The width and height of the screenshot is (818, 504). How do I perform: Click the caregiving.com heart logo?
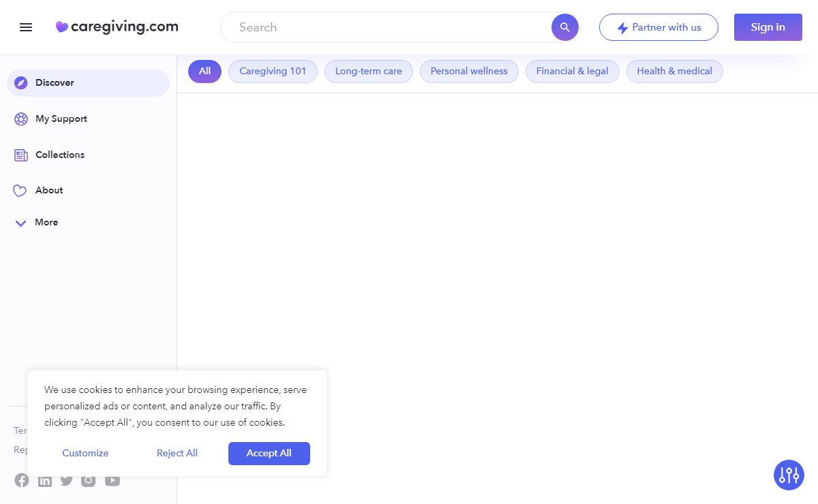pyautogui.click(x=62, y=27)
